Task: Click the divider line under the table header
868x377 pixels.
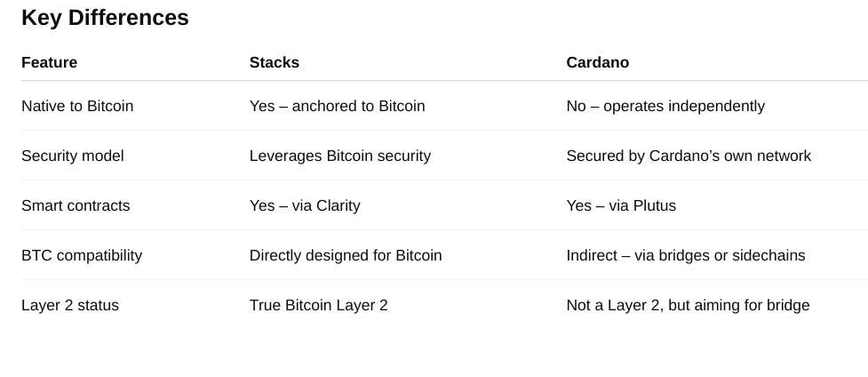Action: (x=444, y=81)
